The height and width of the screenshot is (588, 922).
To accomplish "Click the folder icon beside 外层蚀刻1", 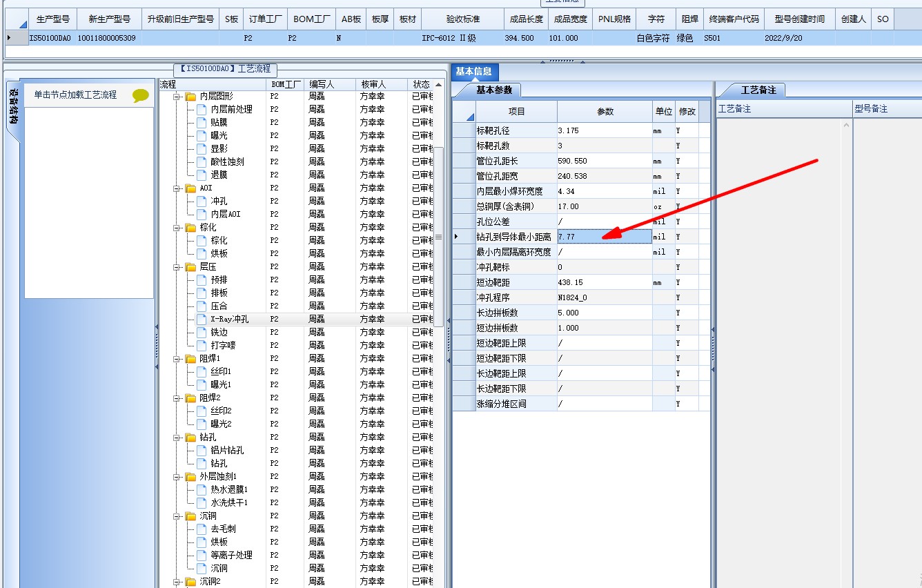I will coord(190,477).
